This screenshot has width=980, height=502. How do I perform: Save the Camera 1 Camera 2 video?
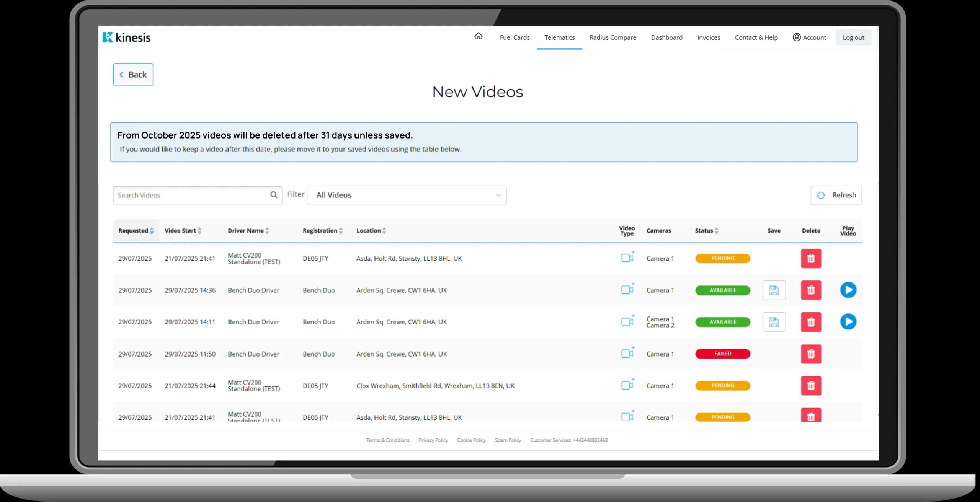774,322
